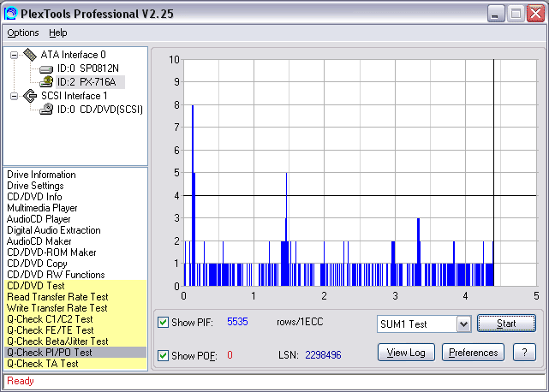Select ID:0 CD/DVD(SCSI) in the device tree
Image resolution: width=549 pixels, height=392 pixels.
click(100, 110)
